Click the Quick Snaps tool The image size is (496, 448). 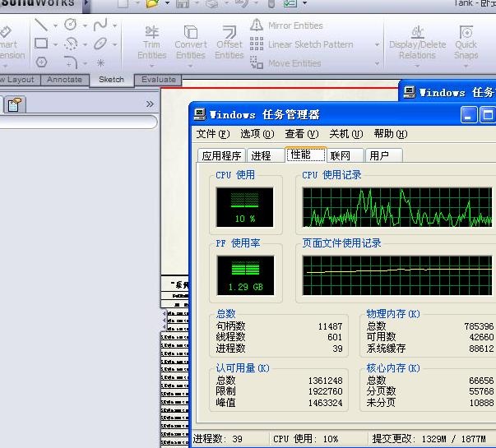[x=466, y=43]
